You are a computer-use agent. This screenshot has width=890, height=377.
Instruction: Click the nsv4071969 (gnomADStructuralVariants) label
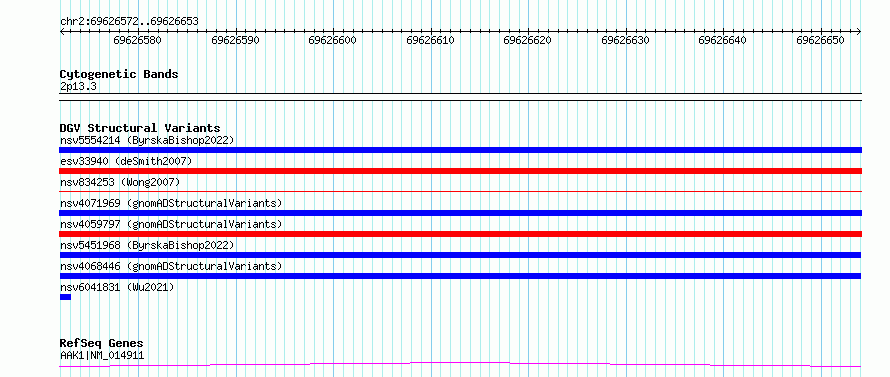click(171, 203)
